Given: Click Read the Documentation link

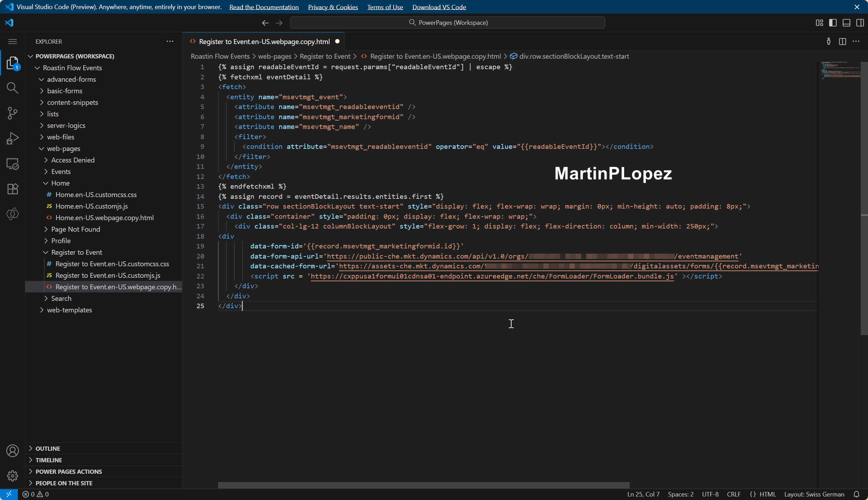Looking at the screenshot, I should point(264,7).
